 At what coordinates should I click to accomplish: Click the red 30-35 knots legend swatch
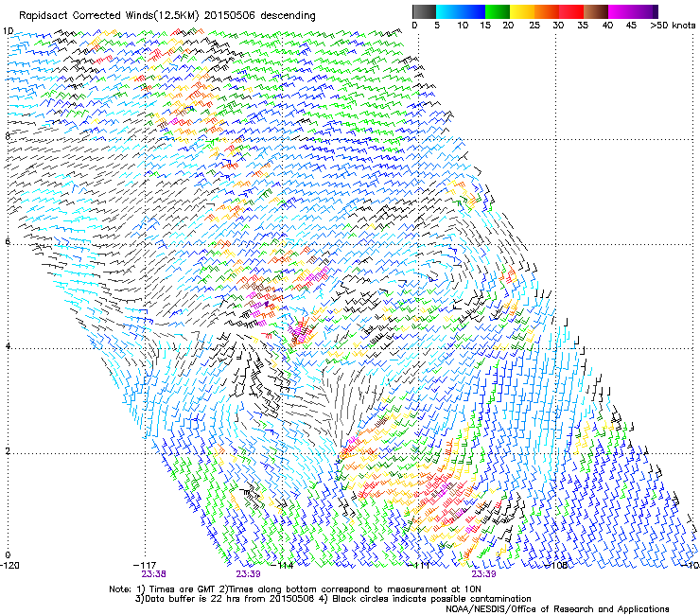[571, 11]
